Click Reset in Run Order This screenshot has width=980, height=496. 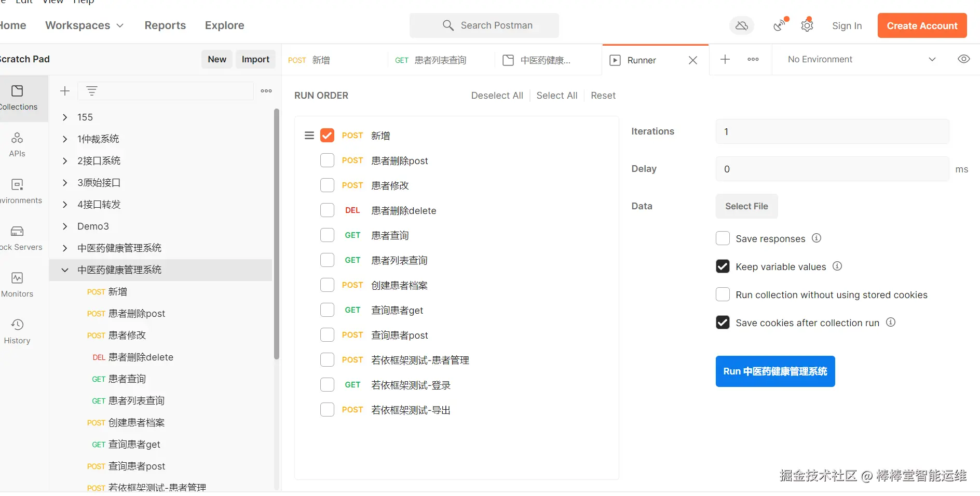(603, 96)
